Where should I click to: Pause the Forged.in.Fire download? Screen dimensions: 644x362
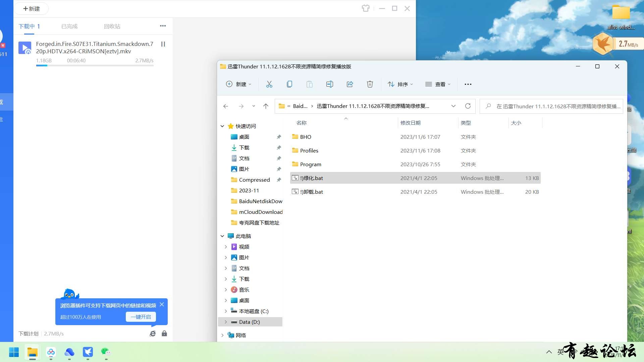[163, 44]
